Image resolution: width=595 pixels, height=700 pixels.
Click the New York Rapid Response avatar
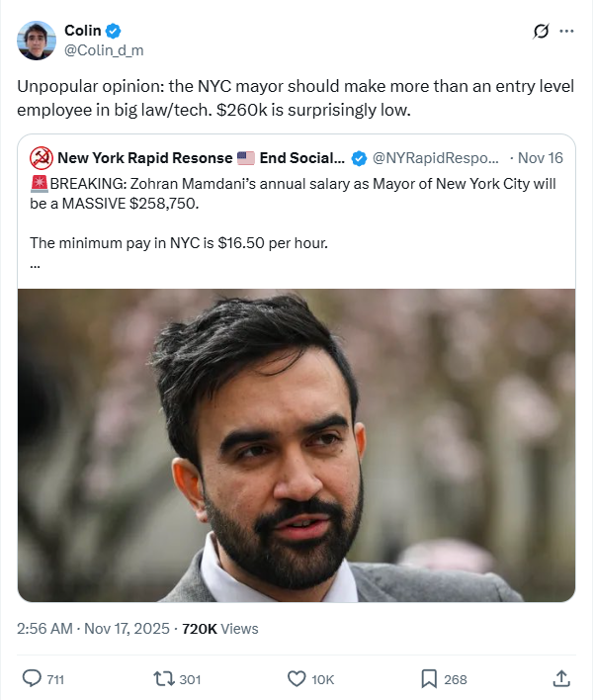42,158
